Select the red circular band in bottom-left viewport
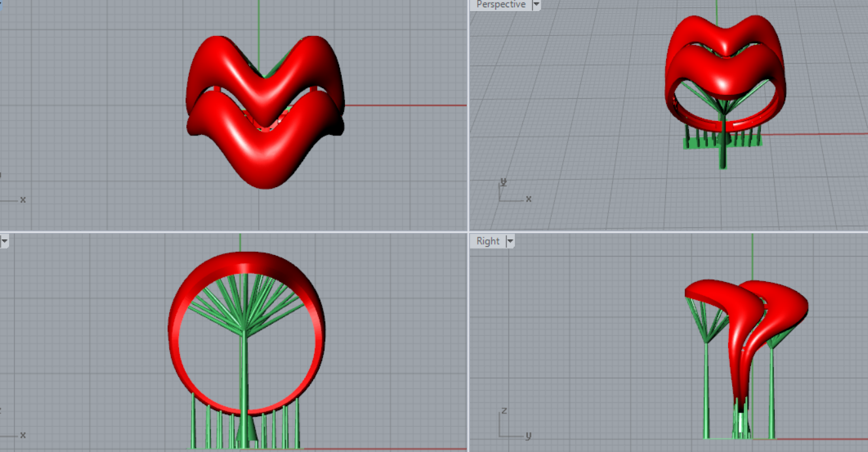 tap(178, 340)
